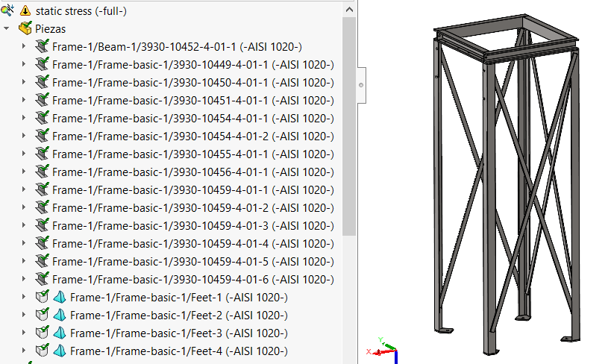Select Frame-basic-1/3930-10450-4-01-1 row text
This screenshot has height=364, width=608.
[x=193, y=83]
